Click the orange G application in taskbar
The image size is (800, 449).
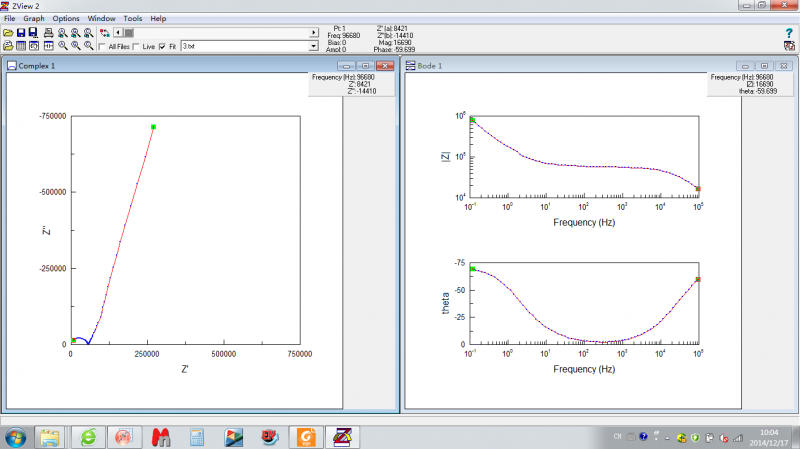click(306, 437)
